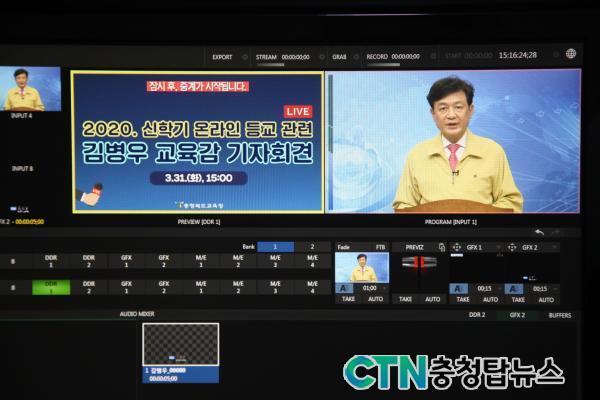Viewport: 600px width, 400px height.
Task: Click the position icon beside GFX 2 layer
Action: [512, 247]
